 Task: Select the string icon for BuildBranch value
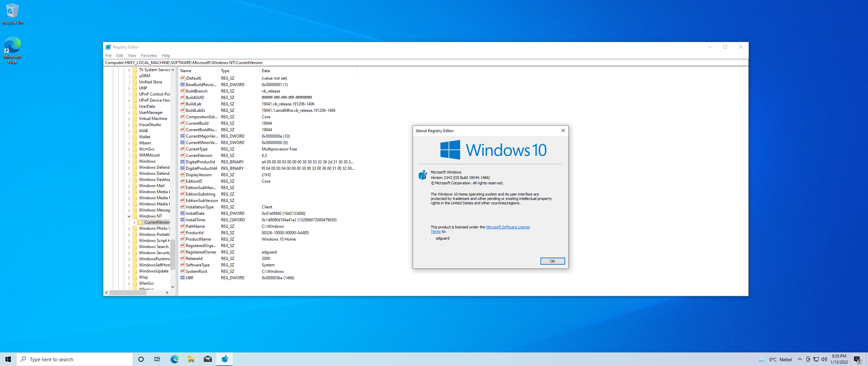[x=182, y=91]
